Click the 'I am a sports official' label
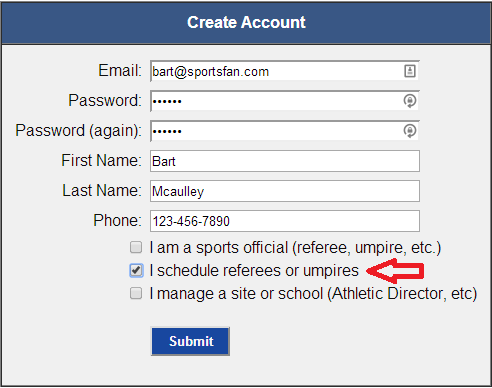This screenshot has height=388, width=492. point(295,248)
